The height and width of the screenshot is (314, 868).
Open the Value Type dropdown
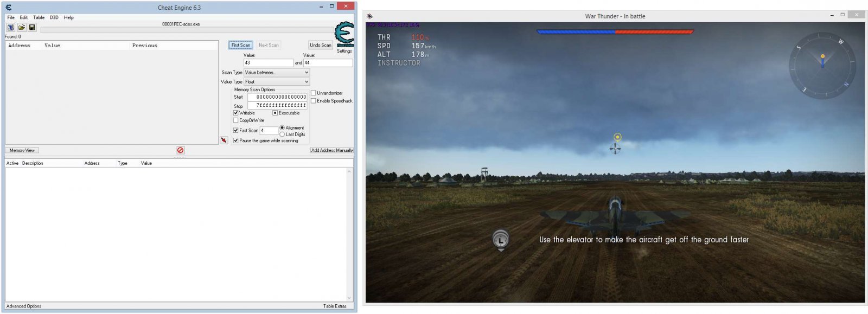click(x=277, y=82)
